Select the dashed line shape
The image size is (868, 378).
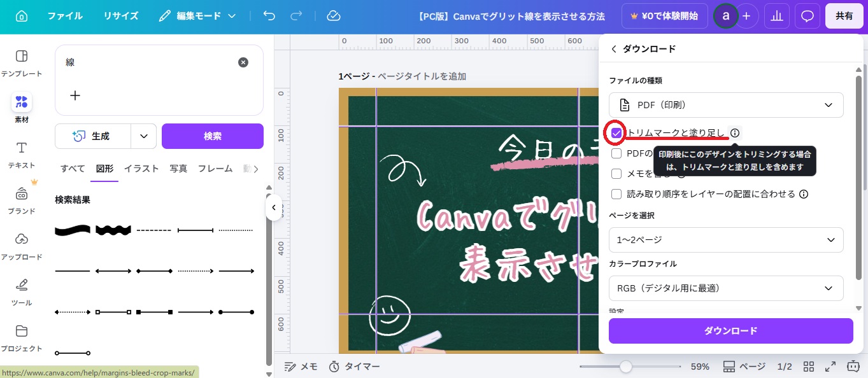pos(154,230)
